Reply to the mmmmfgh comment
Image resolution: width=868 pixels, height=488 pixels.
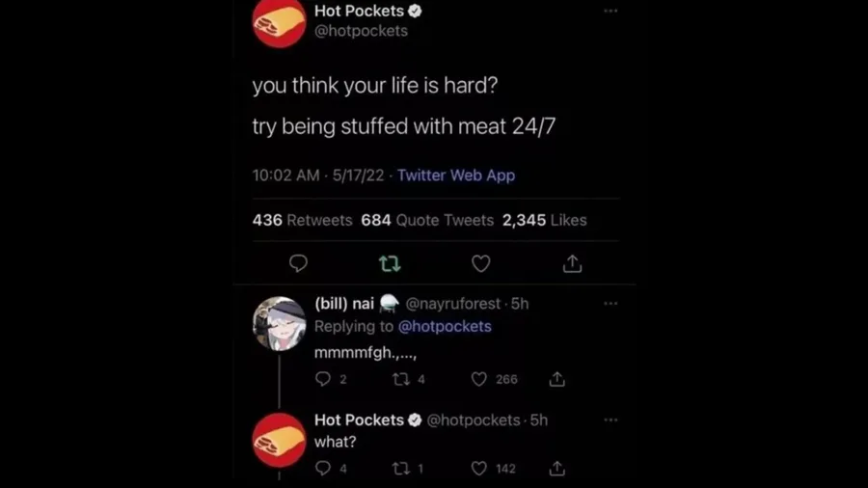click(324, 379)
